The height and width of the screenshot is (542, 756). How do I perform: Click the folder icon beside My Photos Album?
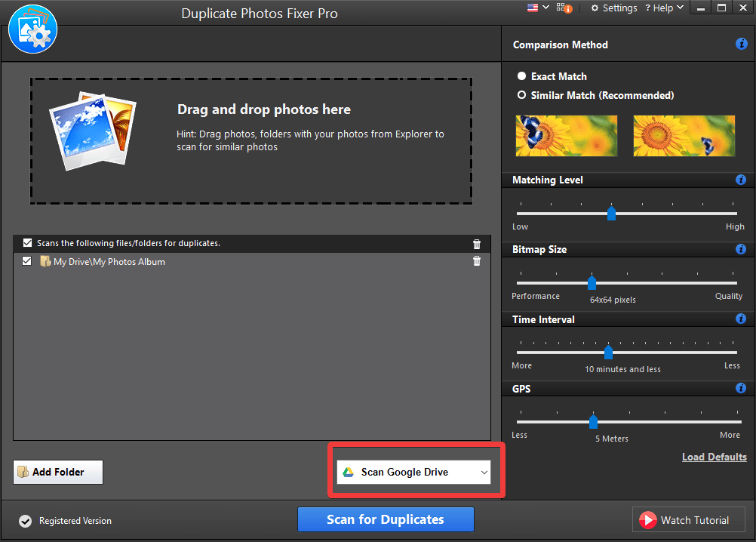tap(45, 261)
